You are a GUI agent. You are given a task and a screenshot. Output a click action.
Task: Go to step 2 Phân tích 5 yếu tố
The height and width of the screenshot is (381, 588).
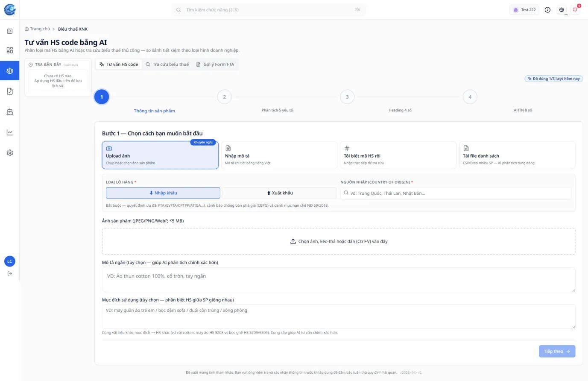(x=225, y=97)
